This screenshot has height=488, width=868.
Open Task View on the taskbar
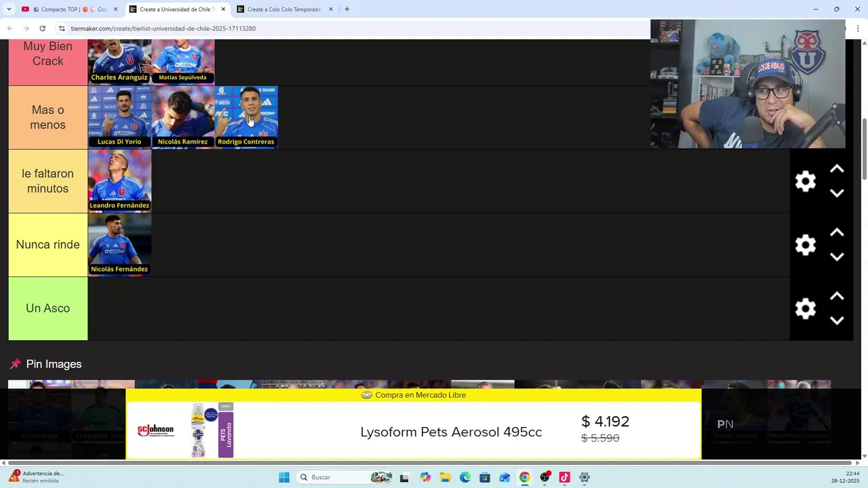[404, 477]
